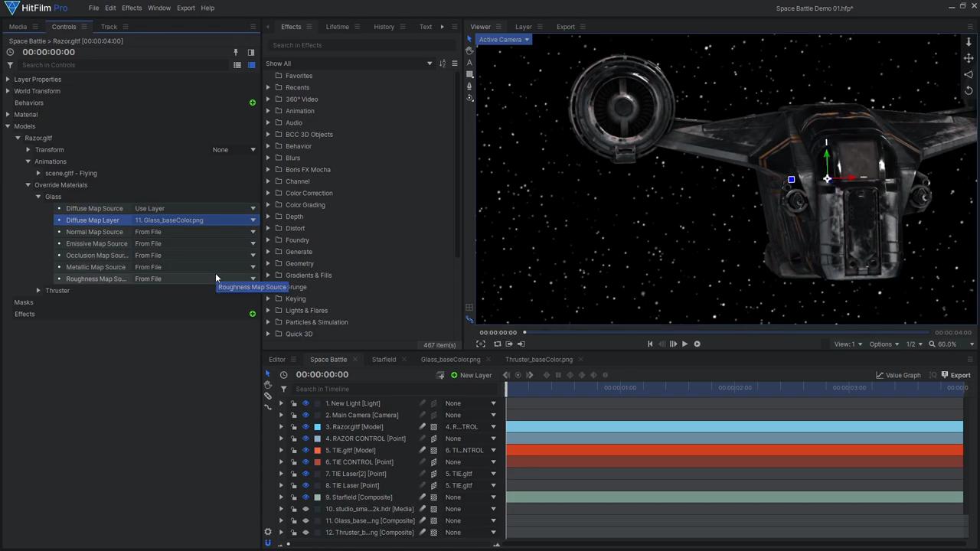Hide the Razor.gltf model layer
The image size is (980, 551).
305,427
